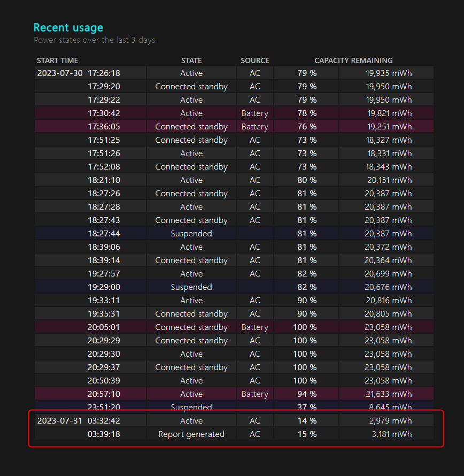This screenshot has width=464, height=476.
Task: Select the 21,633 mWh capacity value
Action: click(x=389, y=394)
